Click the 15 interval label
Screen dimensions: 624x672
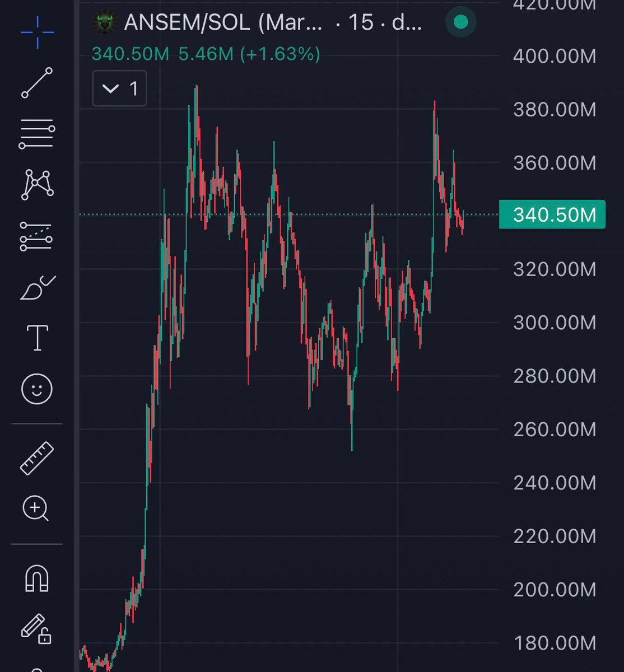361,22
